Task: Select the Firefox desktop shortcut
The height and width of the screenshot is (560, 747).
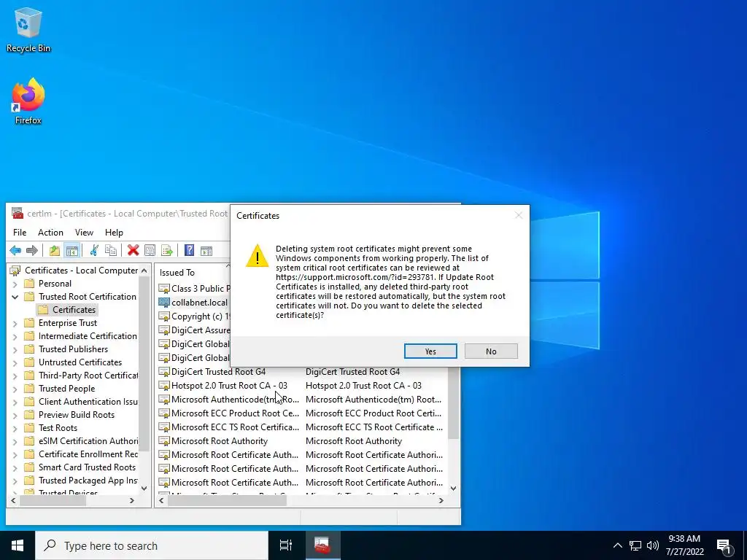Action: coord(28,101)
